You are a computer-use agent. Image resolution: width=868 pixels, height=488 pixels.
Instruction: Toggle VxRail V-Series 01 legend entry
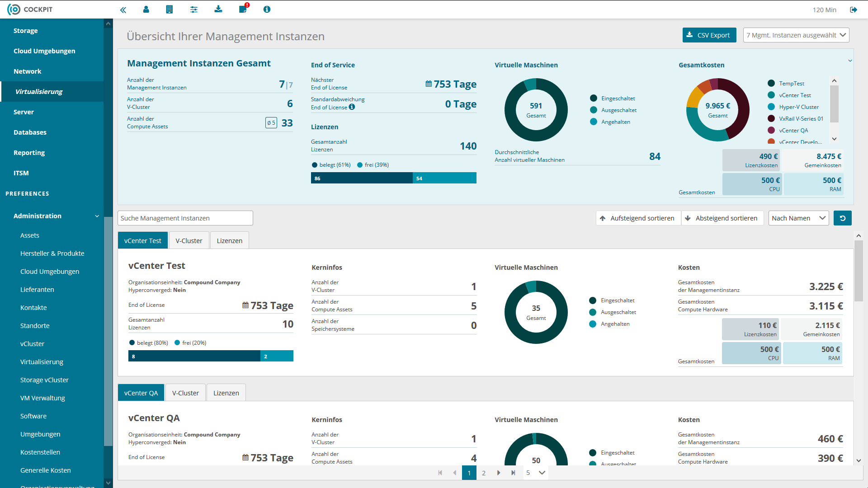[796, 119]
